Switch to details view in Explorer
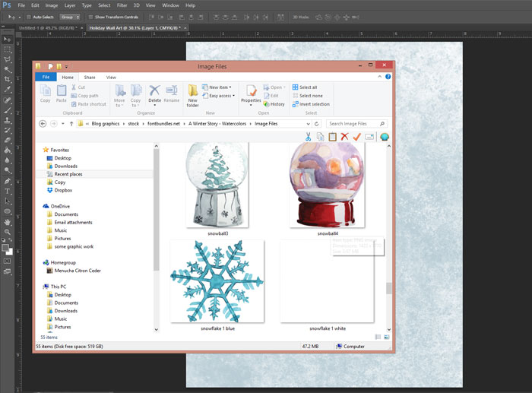The height and width of the screenshot is (393, 532). (x=378, y=337)
